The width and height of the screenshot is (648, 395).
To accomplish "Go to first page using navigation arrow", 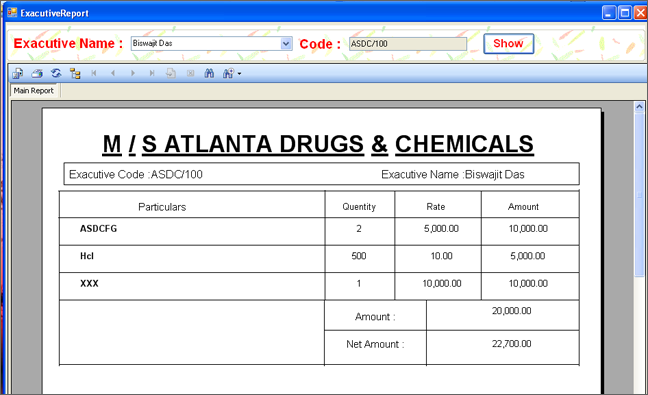I will tap(94, 74).
